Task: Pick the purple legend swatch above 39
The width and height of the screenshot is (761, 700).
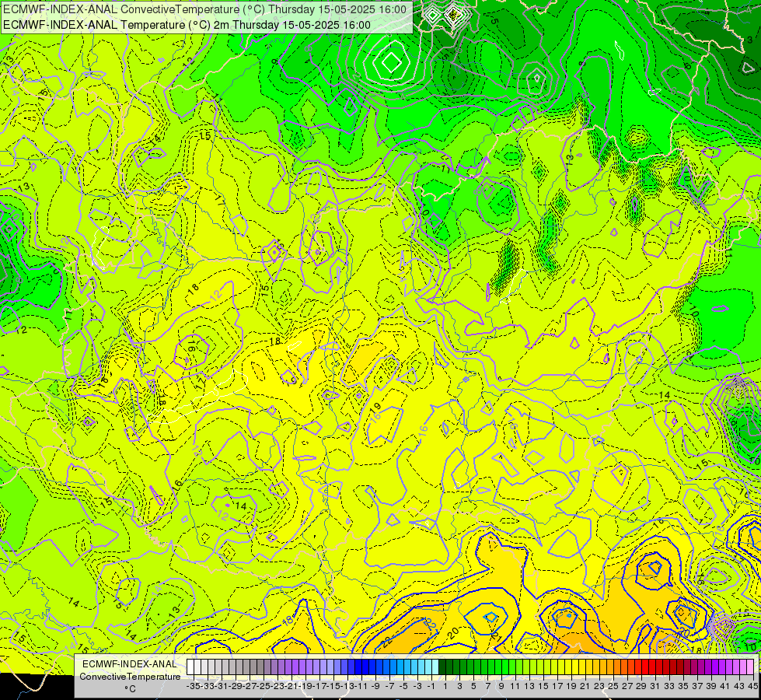Action: coord(715,667)
